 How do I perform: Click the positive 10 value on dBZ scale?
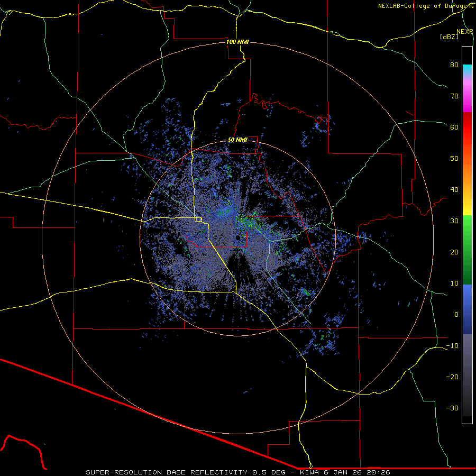click(454, 283)
